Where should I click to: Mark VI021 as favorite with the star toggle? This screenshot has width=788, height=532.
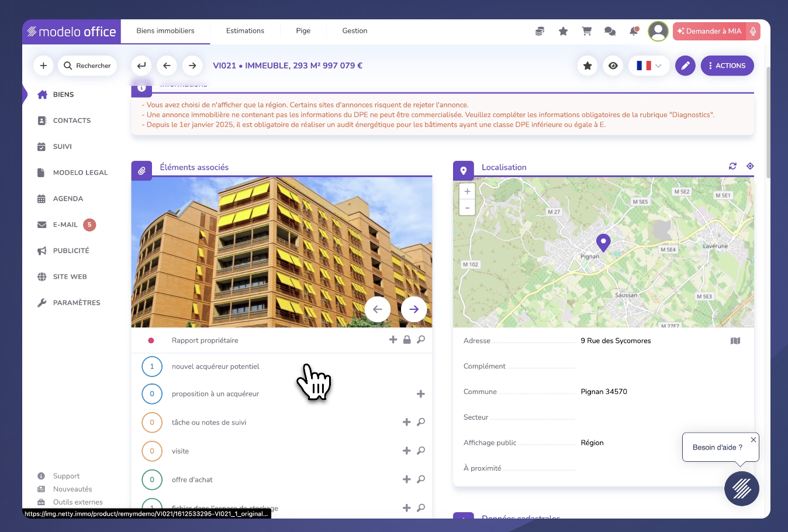pyautogui.click(x=587, y=65)
